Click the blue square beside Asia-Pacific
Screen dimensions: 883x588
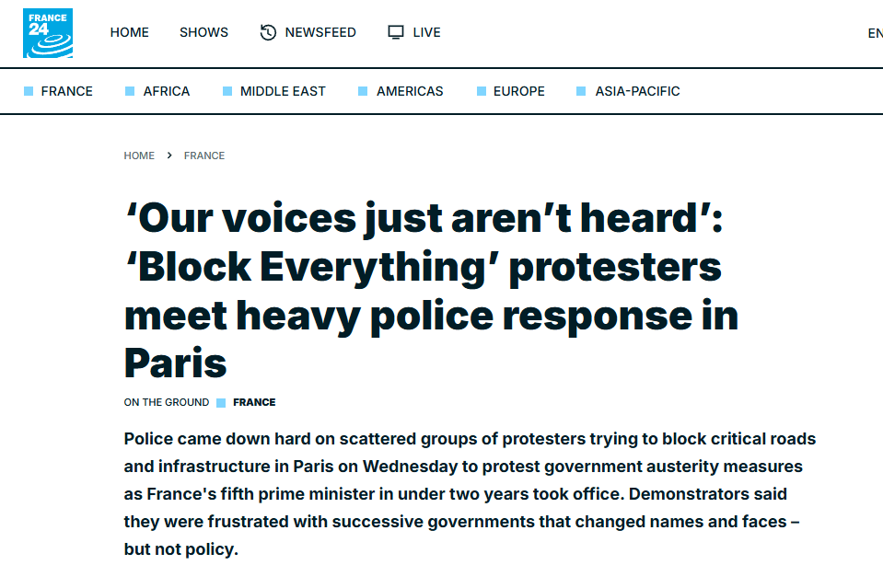(581, 91)
